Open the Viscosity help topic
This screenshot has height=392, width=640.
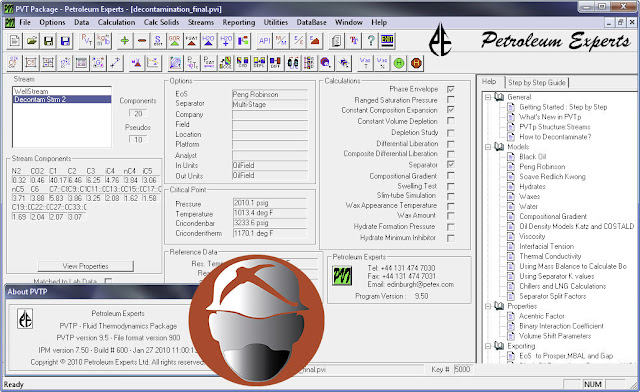point(532,236)
